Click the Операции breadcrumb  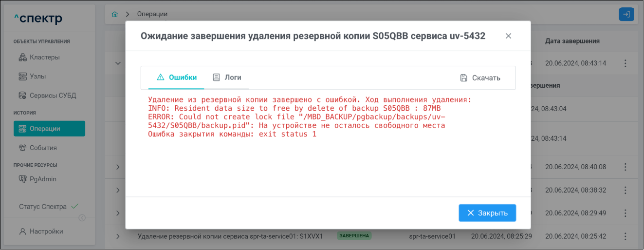[152, 14]
